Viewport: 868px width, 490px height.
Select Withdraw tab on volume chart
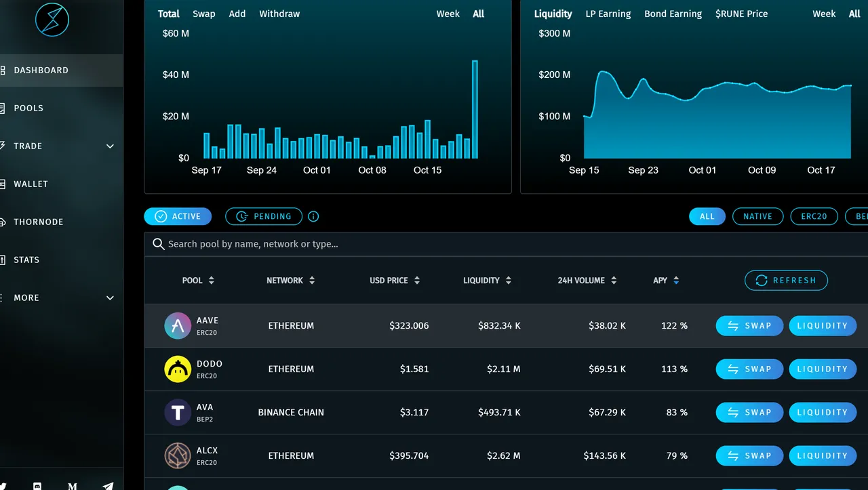point(279,14)
